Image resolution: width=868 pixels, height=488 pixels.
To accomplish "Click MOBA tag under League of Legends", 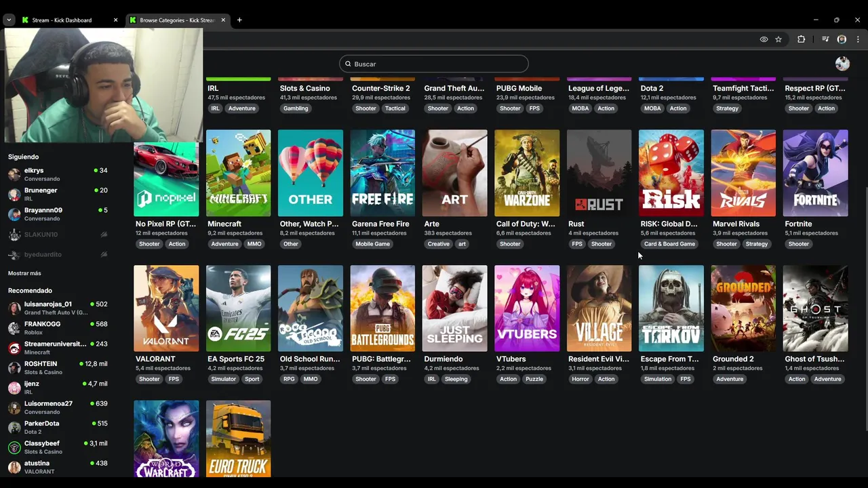I will click(580, 108).
